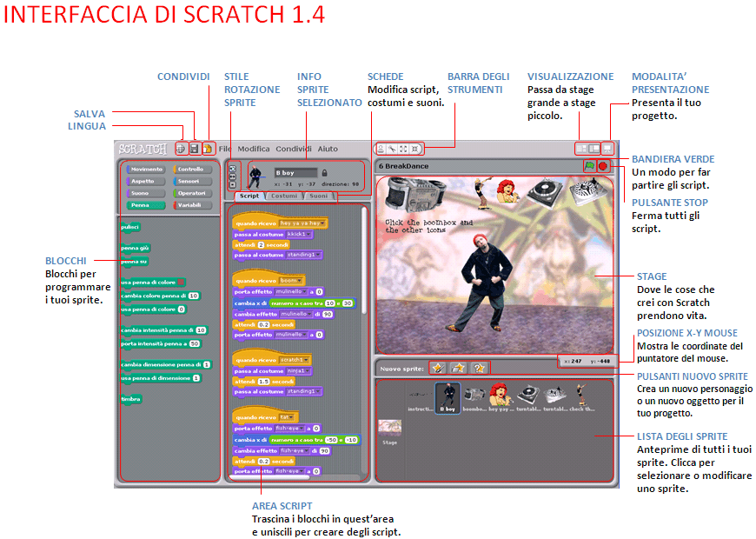Image resolution: width=756 pixels, height=539 pixels.
Task: Enable 'don't rotate' rotation style button
Action: (232, 185)
